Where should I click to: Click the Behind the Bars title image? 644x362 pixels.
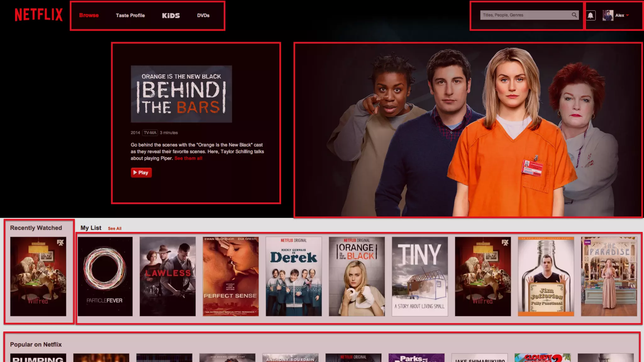click(x=181, y=94)
